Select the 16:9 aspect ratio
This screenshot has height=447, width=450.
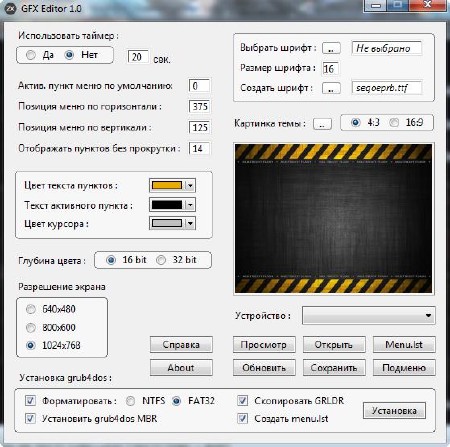pos(394,123)
